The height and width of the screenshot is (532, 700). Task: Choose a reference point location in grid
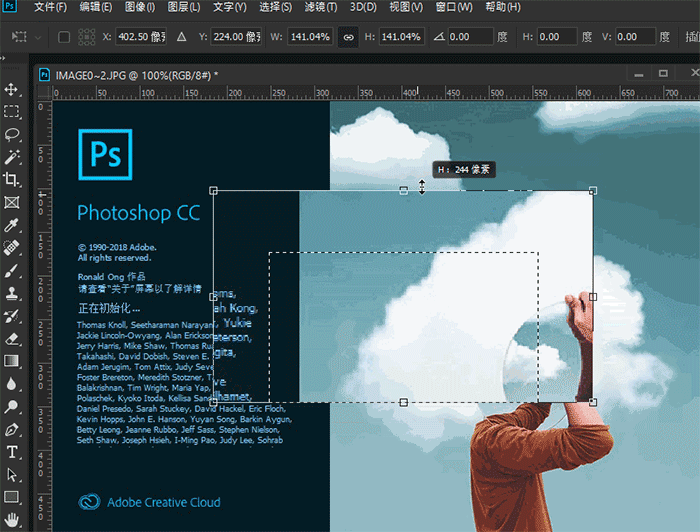[87, 37]
